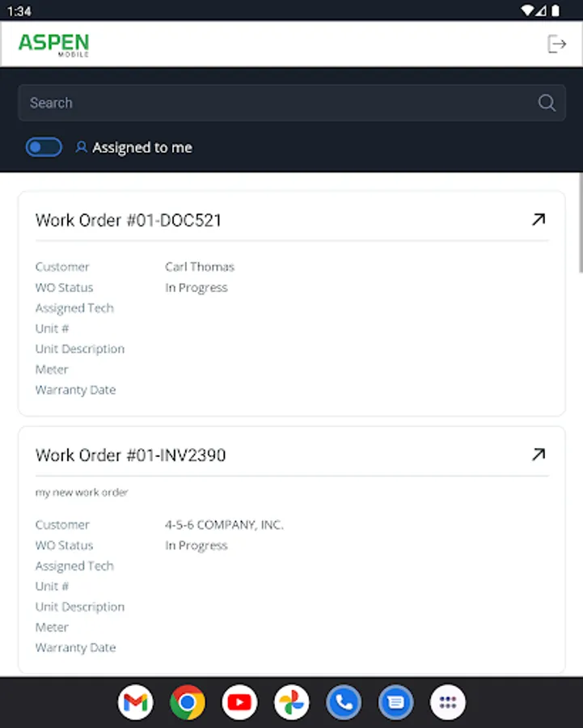Viewport: 583px width, 728px height.
Task: Open the app drawer icon in the dock
Action: click(448, 702)
